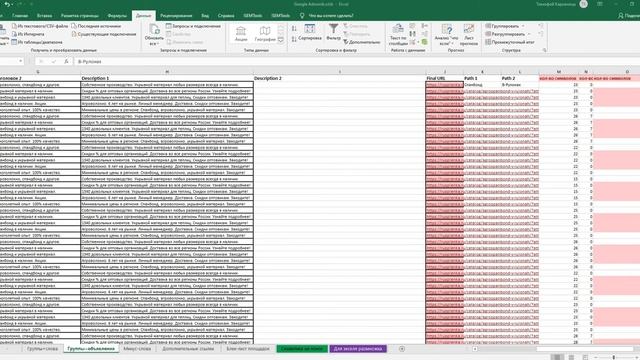Open the green sheet tab

[302, 349]
